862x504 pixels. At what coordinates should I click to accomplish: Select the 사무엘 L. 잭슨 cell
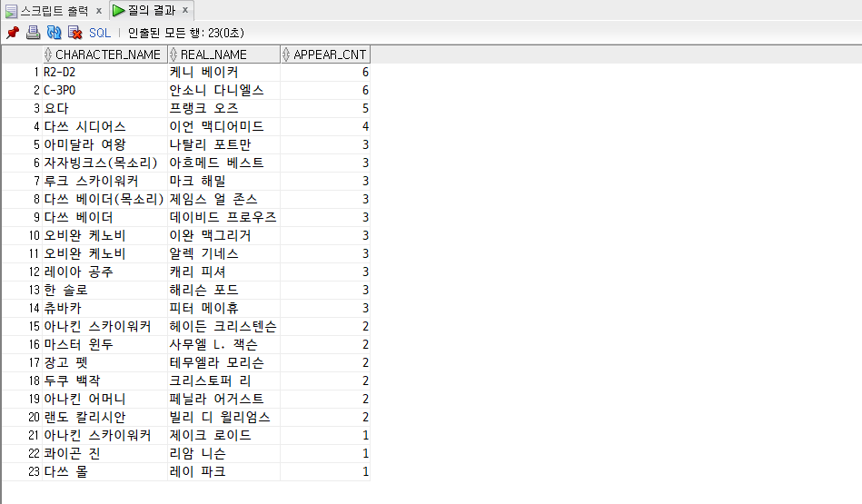click(x=223, y=344)
